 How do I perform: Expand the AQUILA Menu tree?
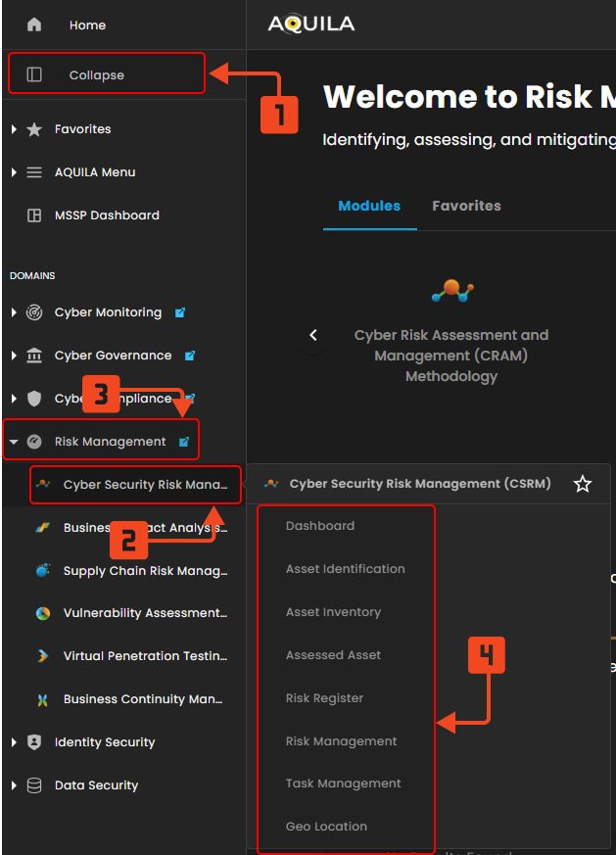tap(14, 172)
